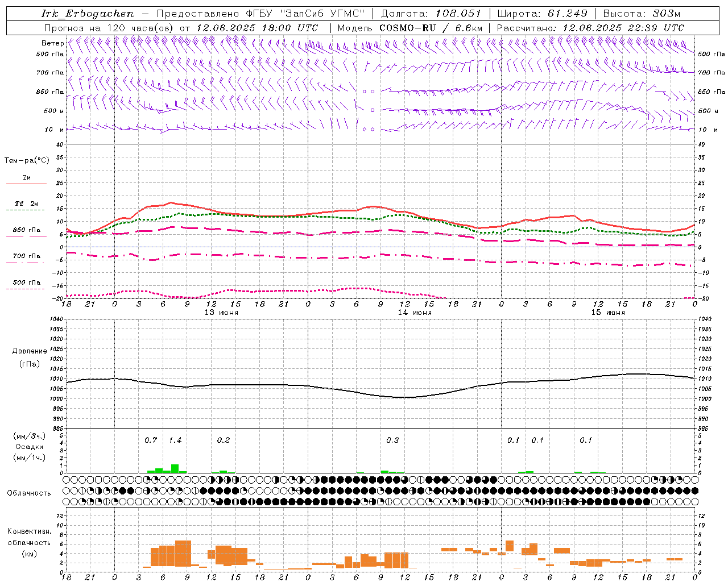The image size is (728, 582).
Task: Click left '850 гПа' wind row label
Action: click(x=50, y=92)
